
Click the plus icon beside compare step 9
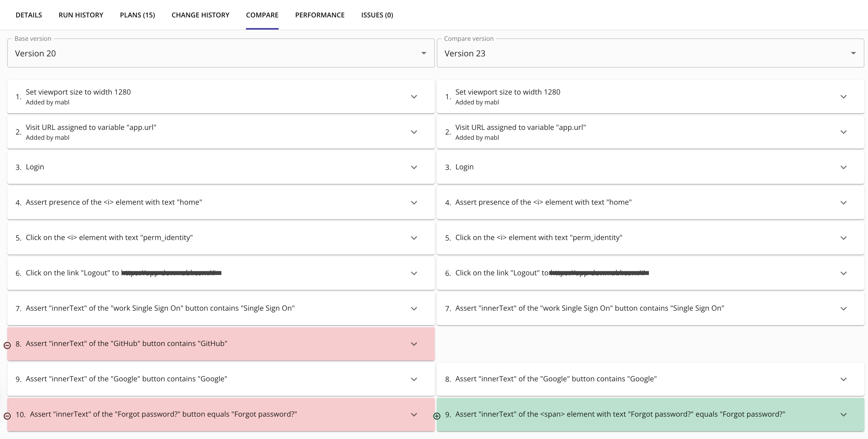(x=437, y=416)
